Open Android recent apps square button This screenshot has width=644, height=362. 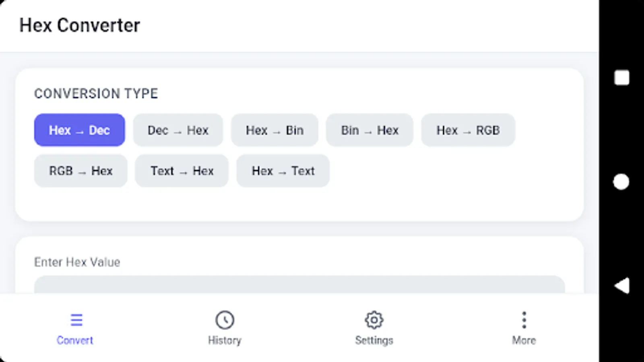621,77
